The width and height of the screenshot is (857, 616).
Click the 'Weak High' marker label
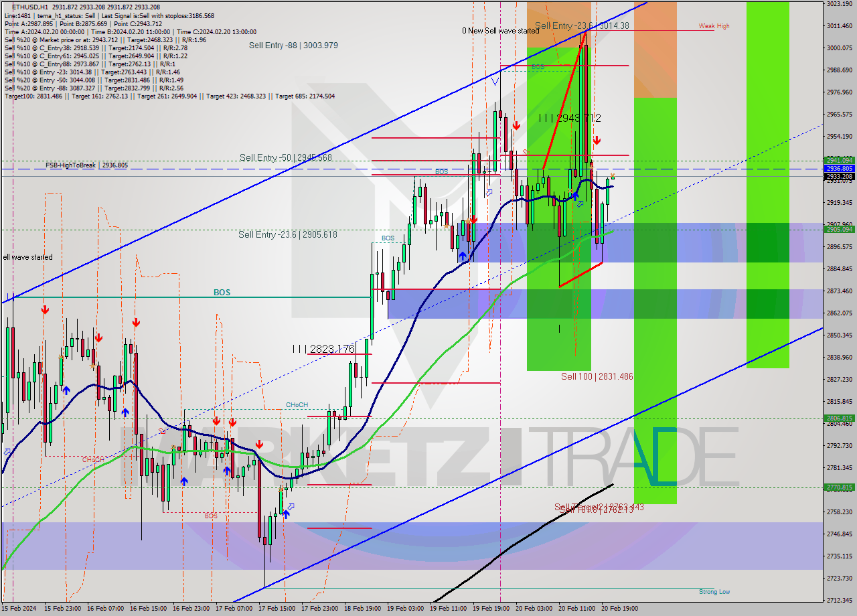714,26
